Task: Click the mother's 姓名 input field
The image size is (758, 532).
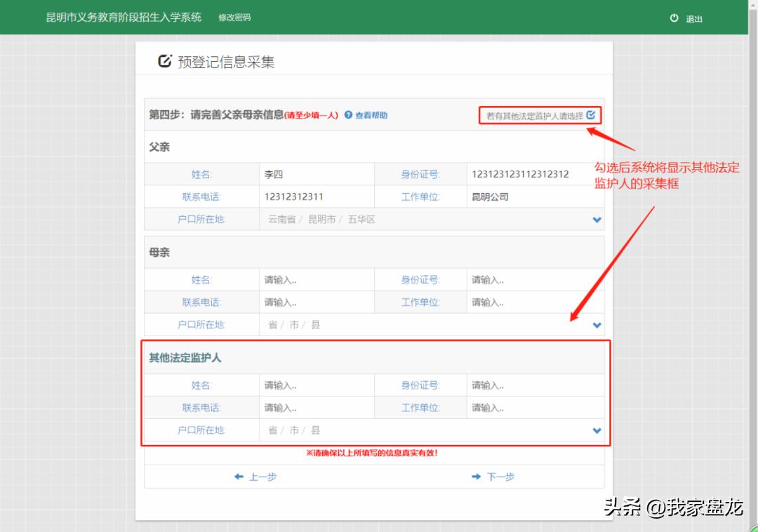Action: pos(316,279)
